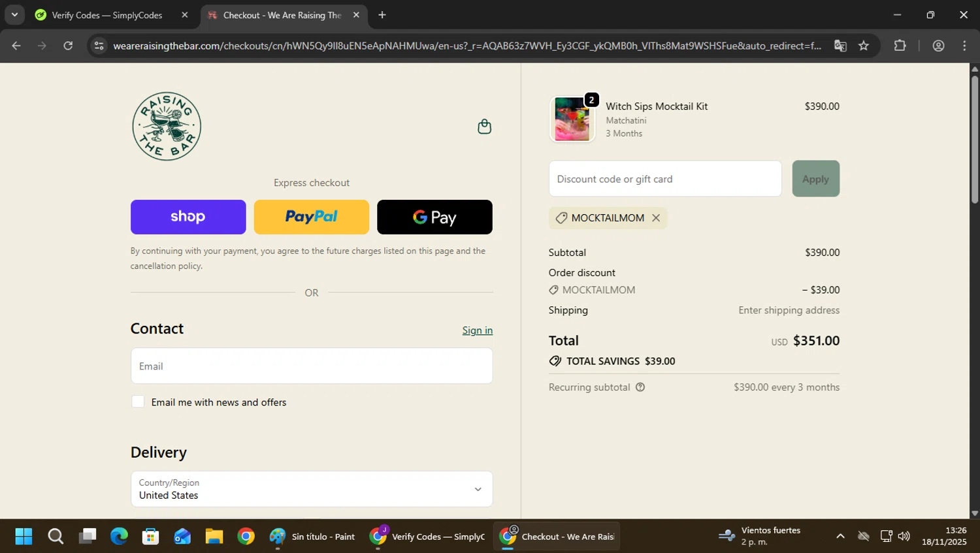Switch to Sin título - Paint window

[x=313, y=537]
